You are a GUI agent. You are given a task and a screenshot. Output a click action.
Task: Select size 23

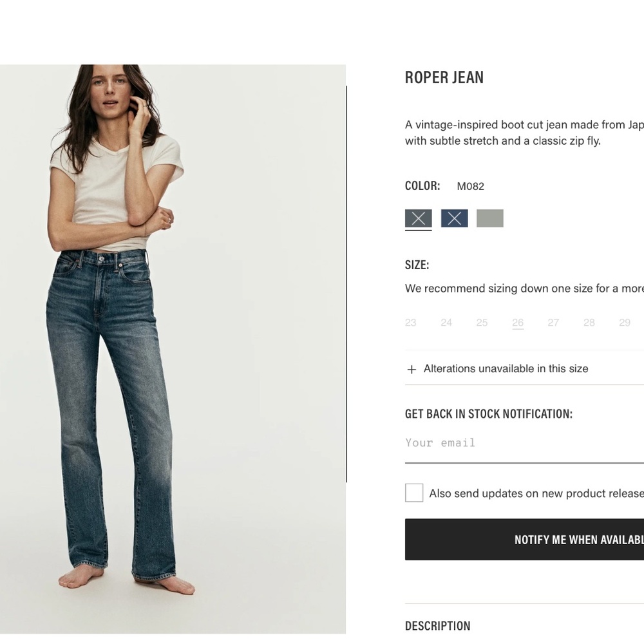click(x=411, y=323)
